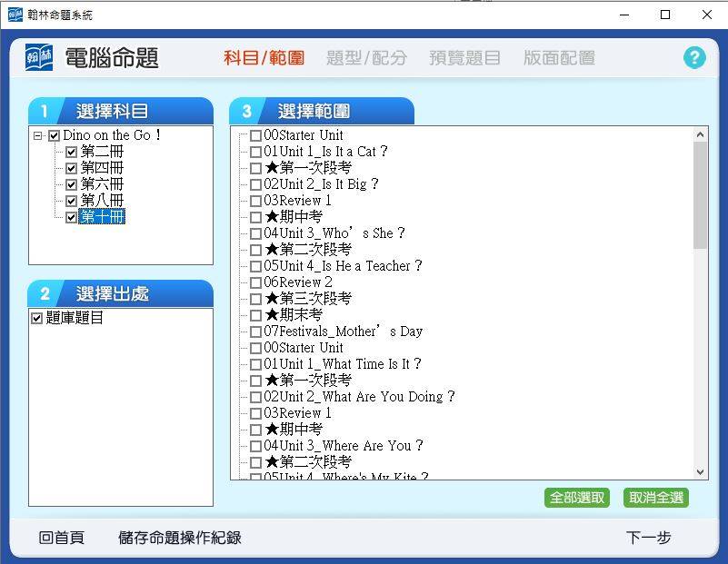The width and height of the screenshot is (728, 564).
Task: Toggle 題庫題目 source checkbox
Action: pos(36,318)
